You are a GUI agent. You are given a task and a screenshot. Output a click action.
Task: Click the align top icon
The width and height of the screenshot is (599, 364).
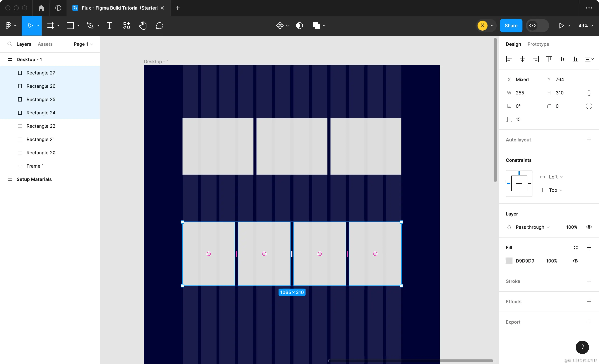(x=549, y=59)
